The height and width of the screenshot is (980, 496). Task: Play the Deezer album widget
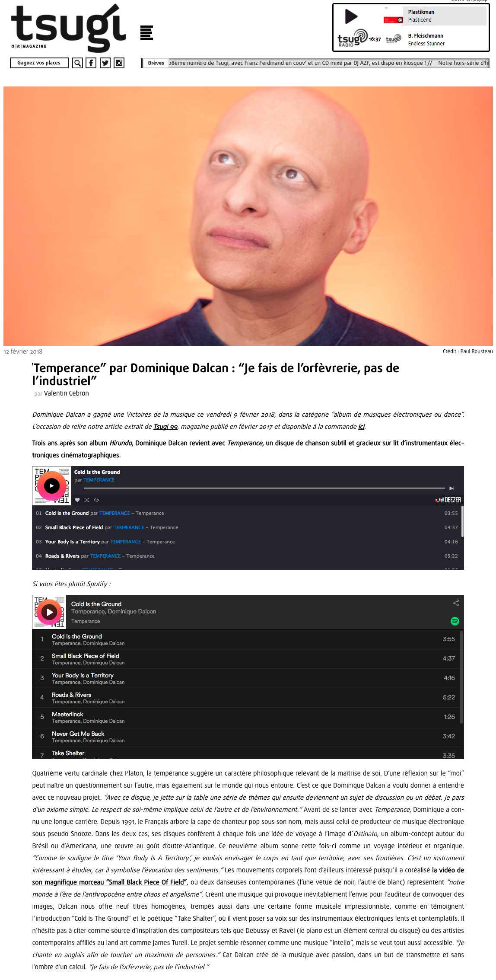coord(52,486)
